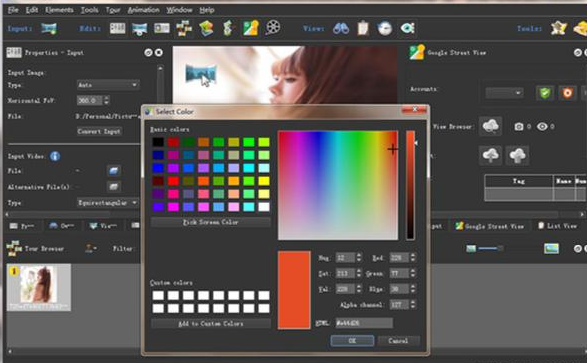
Task: Open the Tour Map toolbar icon
Action: click(206, 28)
